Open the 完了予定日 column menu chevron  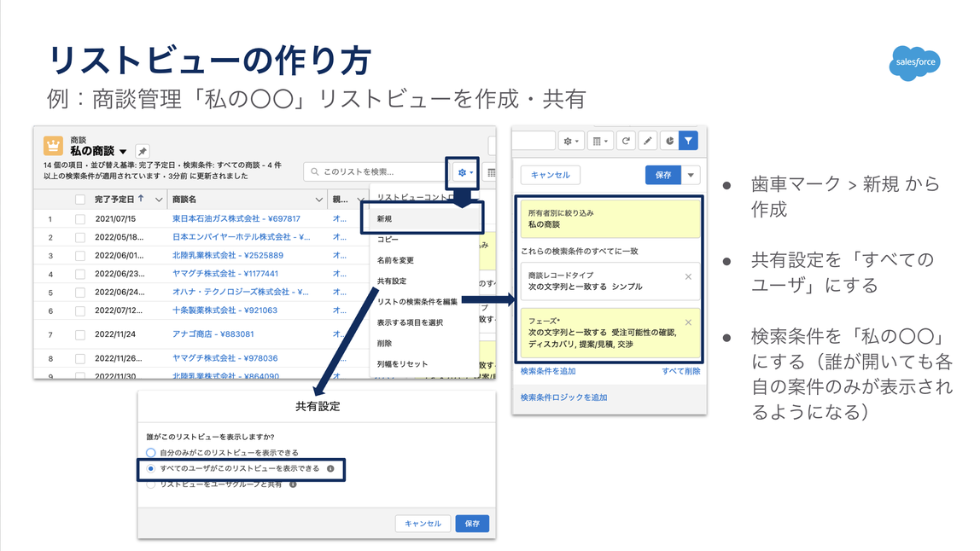[x=159, y=200]
